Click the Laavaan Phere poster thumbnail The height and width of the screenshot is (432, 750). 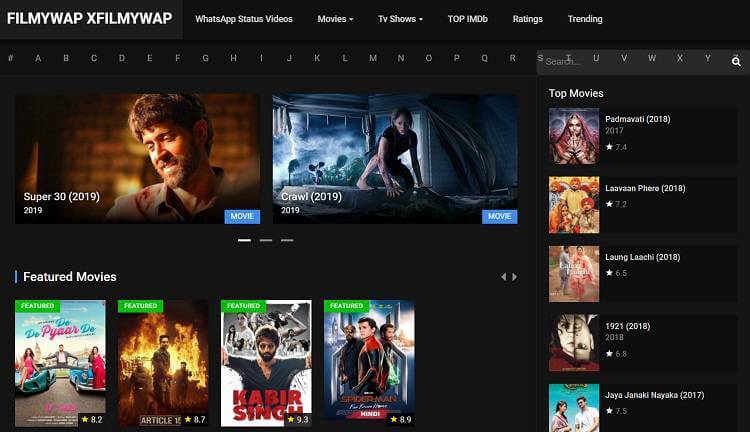pyautogui.click(x=574, y=205)
